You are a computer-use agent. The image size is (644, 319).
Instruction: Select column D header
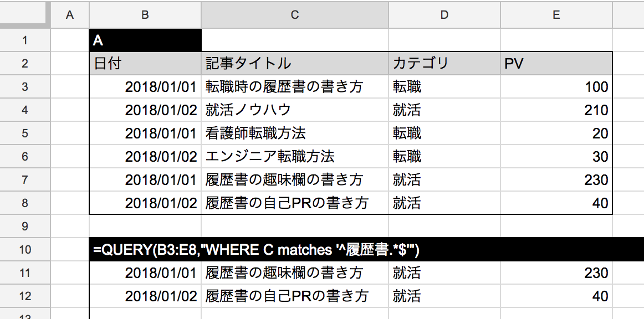click(443, 16)
